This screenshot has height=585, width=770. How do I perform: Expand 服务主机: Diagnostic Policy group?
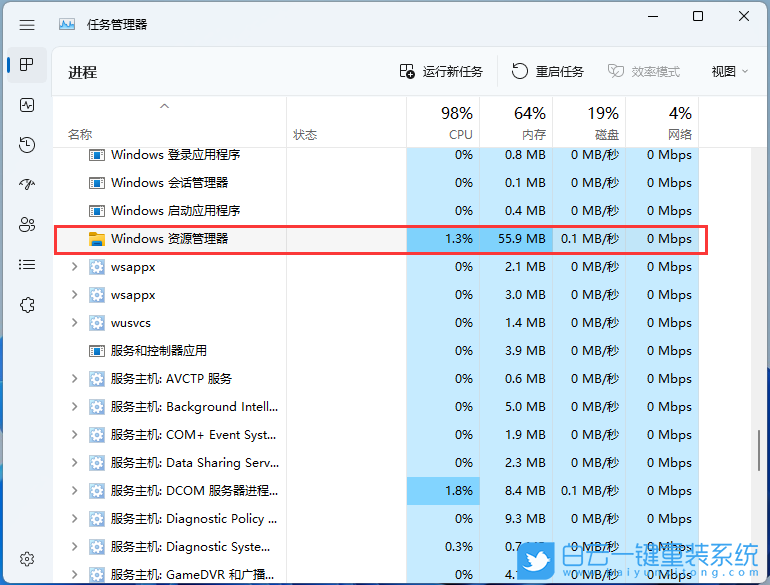pyautogui.click(x=75, y=519)
